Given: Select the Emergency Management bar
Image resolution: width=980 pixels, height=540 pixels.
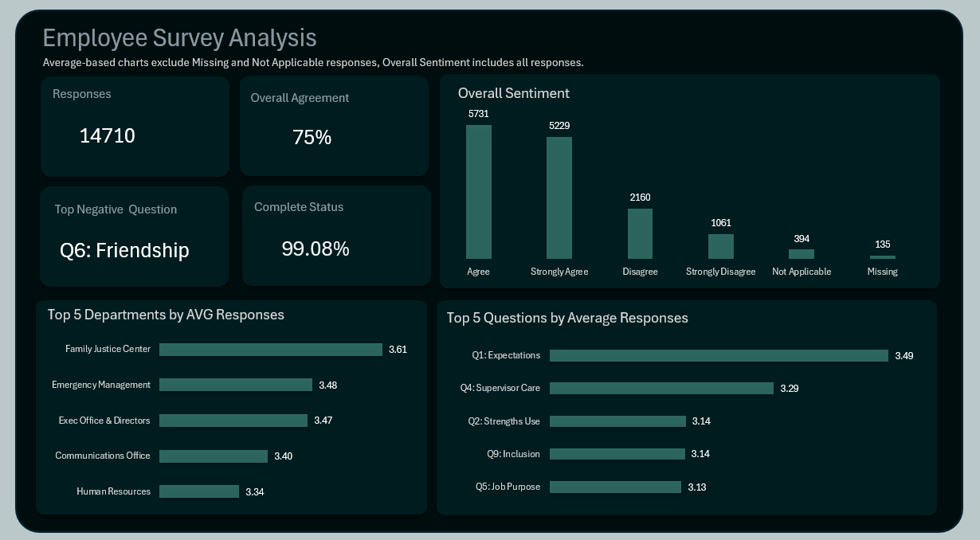Looking at the screenshot, I should (x=236, y=385).
